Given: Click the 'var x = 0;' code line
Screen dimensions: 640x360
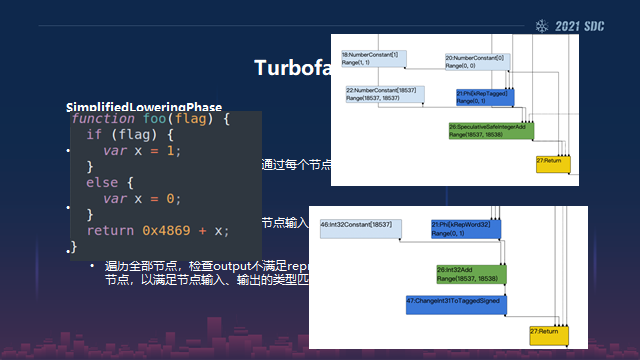Looking at the screenshot, I should pyautogui.click(x=142, y=199).
